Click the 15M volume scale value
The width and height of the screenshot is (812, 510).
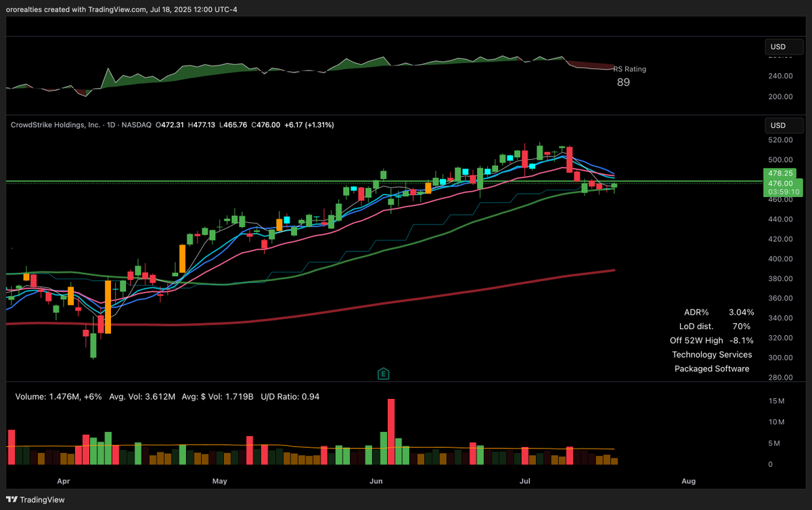(x=776, y=402)
